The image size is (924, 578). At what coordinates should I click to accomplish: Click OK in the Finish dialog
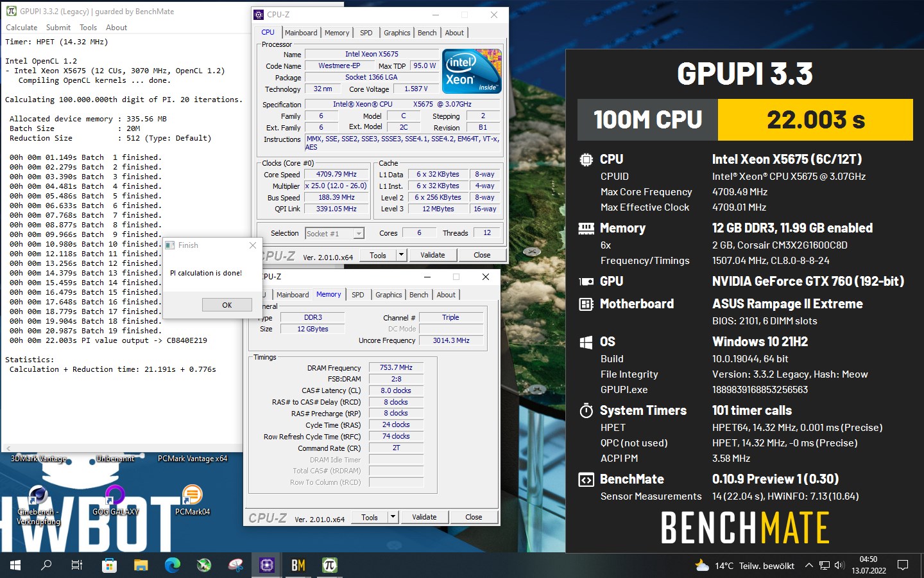pos(227,305)
